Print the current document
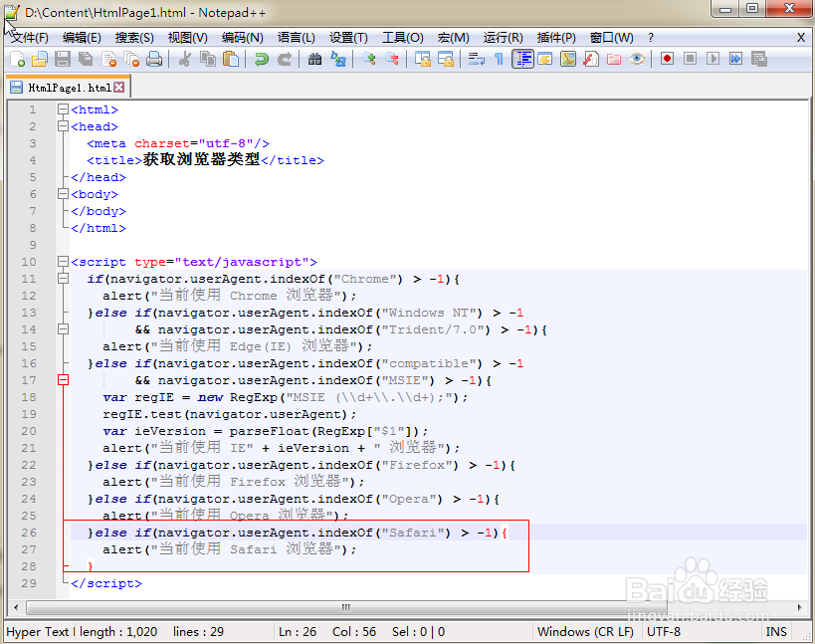Image resolution: width=815 pixels, height=644 pixels. 154,60
